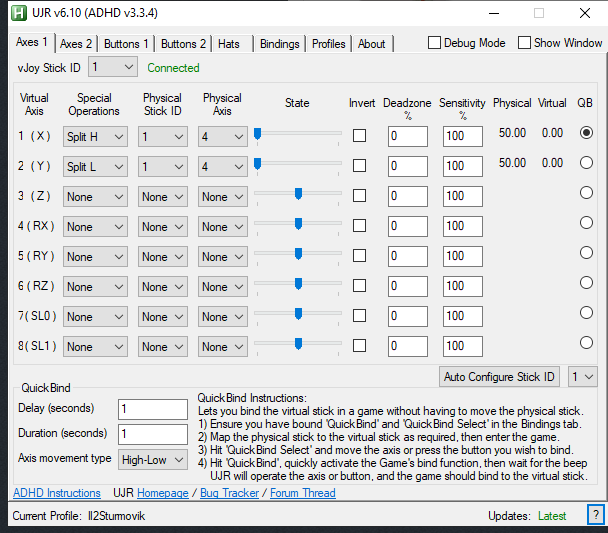Open Special Operations dropdown for axis 7 (SL0)

95,317
